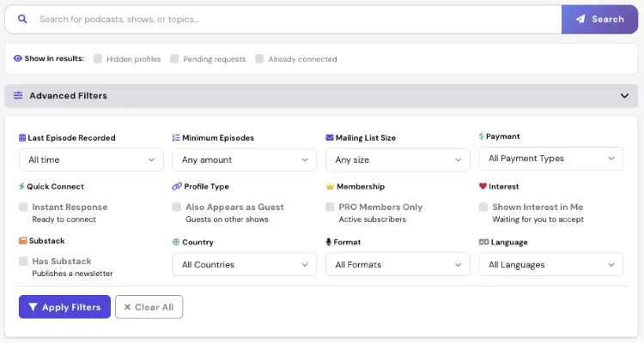This screenshot has height=343, width=644.
Task: Open the All Payment Types dropdown
Action: tap(550, 159)
